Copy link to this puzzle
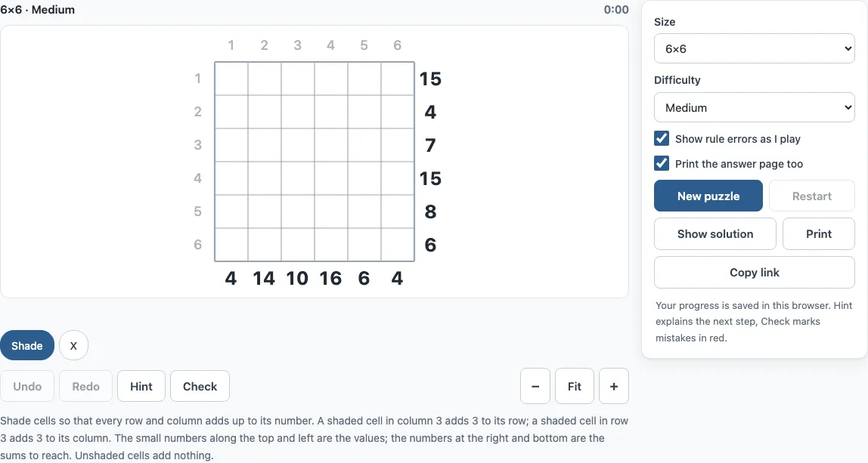Viewport: 868px width, 463px height. (x=754, y=272)
